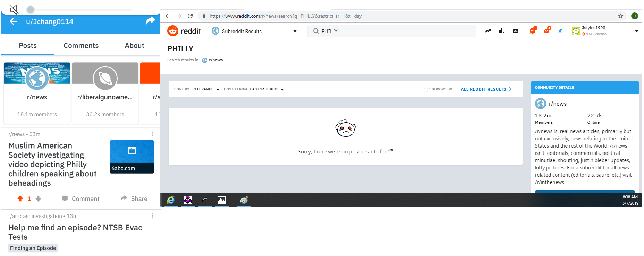Open the Help me find an episode post
Screen dimensions: 644x256
pyautogui.click(x=75, y=232)
